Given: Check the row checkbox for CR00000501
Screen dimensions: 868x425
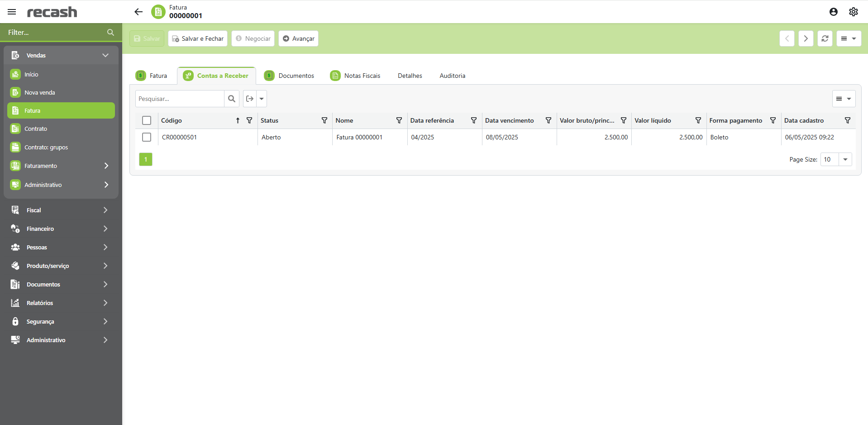Looking at the screenshot, I should coord(147,137).
